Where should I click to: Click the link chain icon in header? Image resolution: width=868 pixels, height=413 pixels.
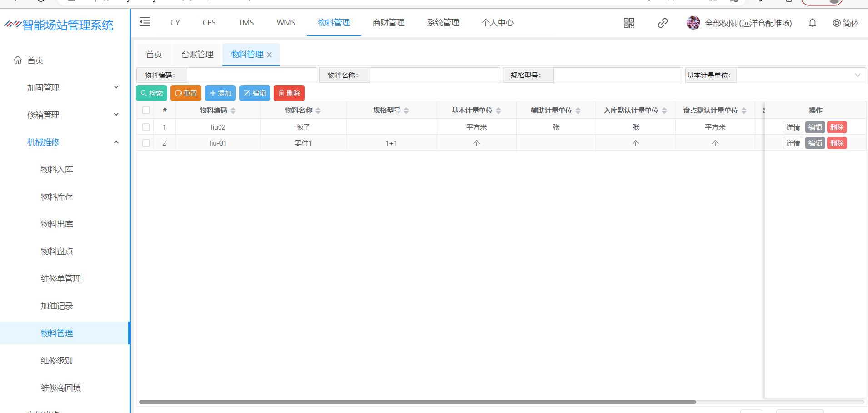tap(663, 23)
